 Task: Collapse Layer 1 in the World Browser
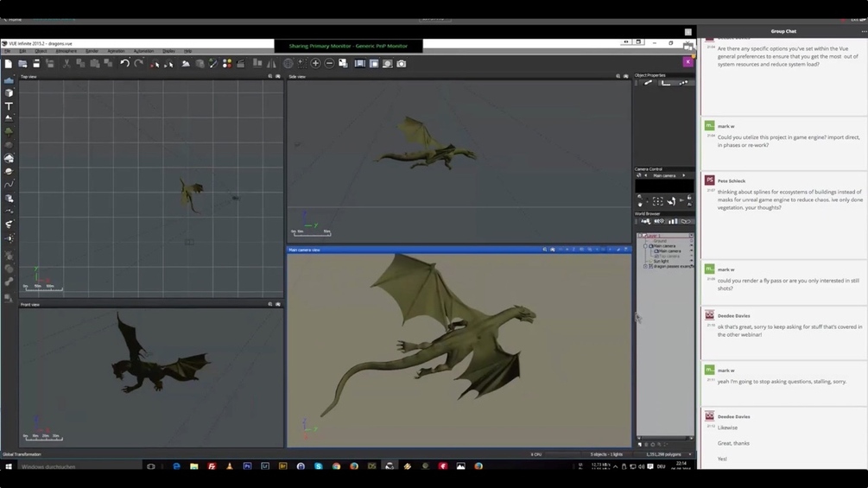click(640, 236)
